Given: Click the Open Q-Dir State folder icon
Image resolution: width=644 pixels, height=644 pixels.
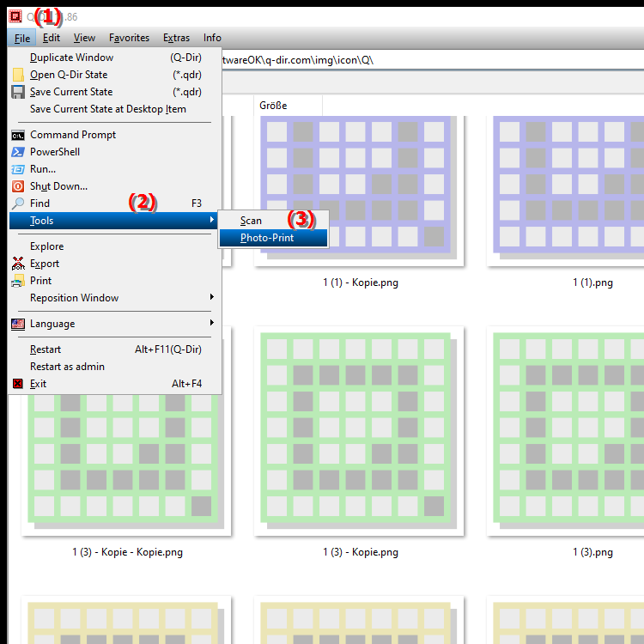Looking at the screenshot, I should [18, 75].
